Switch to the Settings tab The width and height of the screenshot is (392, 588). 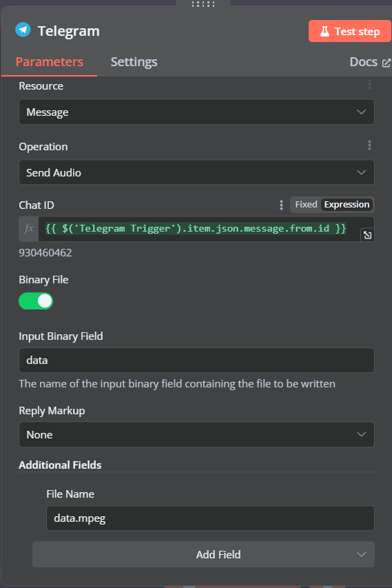(x=134, y=62)
